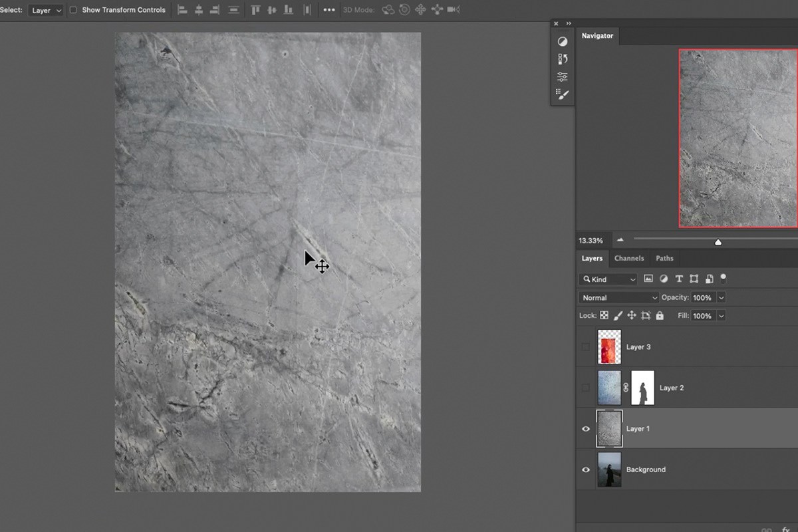Select the Background layer name

646,469
